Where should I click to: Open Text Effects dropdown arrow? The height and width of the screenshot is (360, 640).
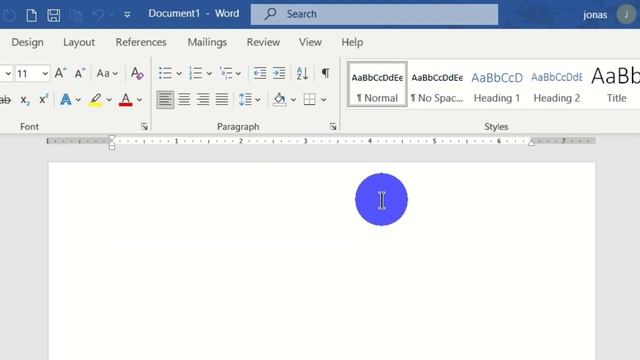78,100
